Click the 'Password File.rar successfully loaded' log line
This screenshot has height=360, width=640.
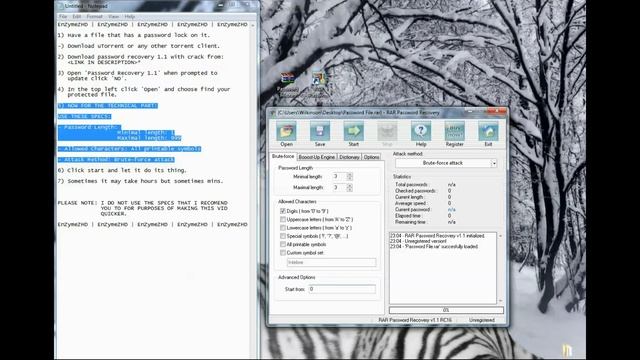coord(434,247)
